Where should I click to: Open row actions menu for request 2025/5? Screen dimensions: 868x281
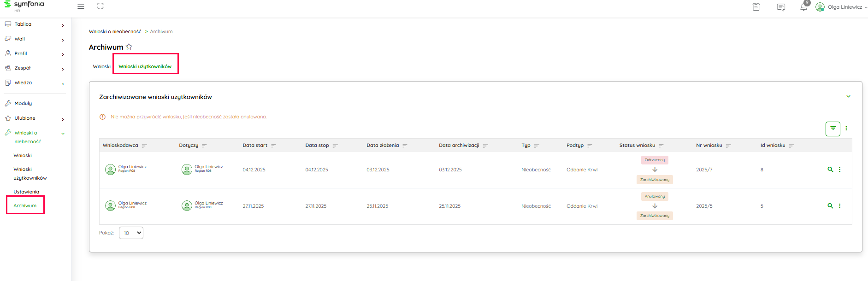click(839, 206)
